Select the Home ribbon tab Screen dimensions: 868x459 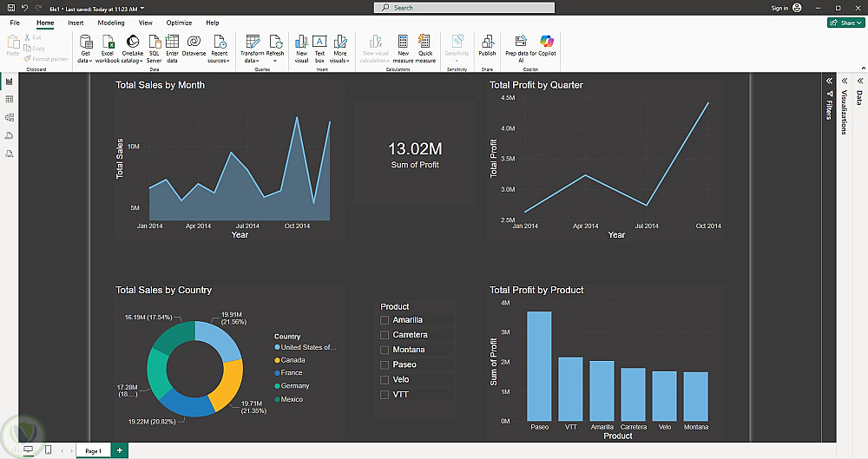(x=45, y=23)
